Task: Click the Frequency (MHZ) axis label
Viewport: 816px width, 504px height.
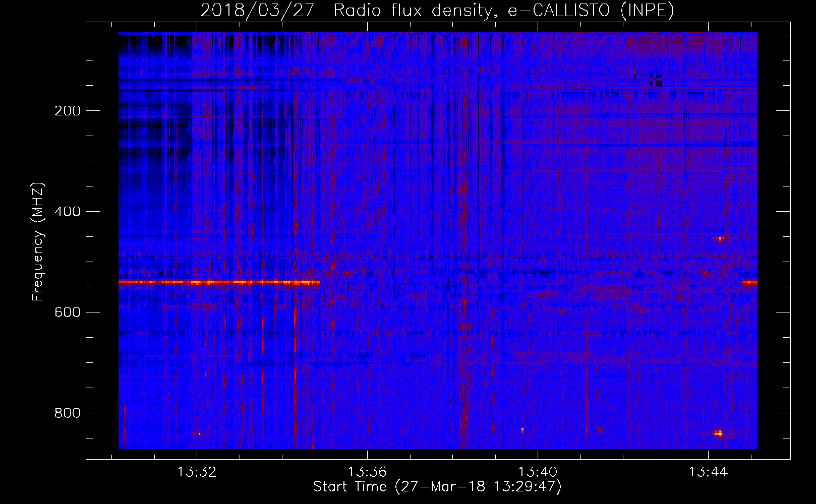Action: click(38, 242)
